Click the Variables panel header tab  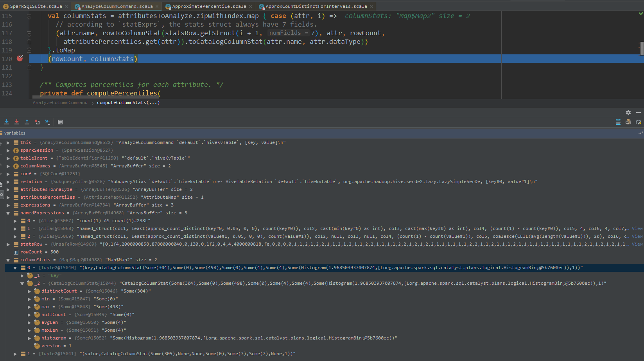pyautogui.click(x=14, y=133)
